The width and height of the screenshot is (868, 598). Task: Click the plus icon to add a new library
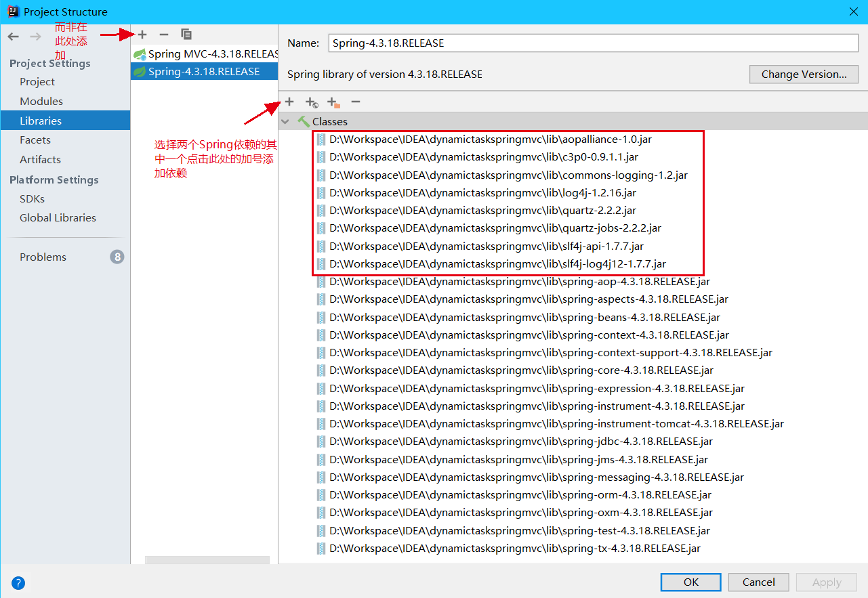[x=142, y=34]
